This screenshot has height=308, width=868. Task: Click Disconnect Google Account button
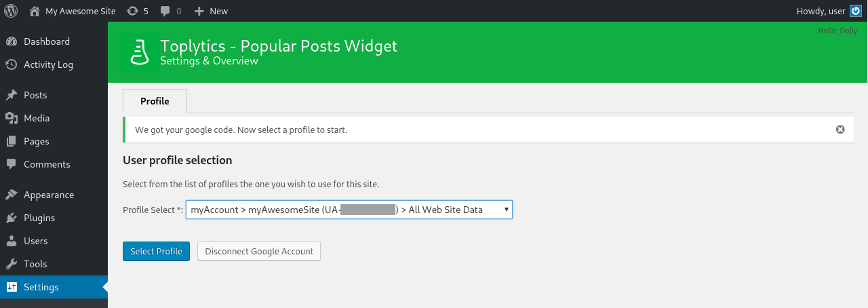point(259,251)
